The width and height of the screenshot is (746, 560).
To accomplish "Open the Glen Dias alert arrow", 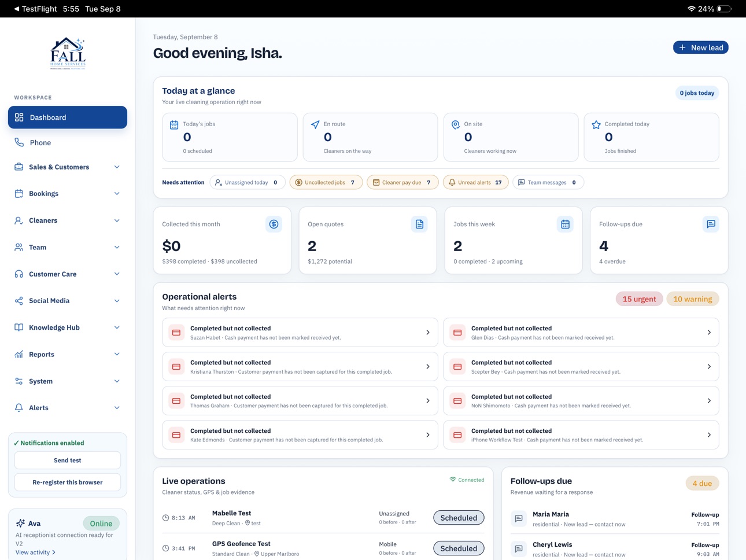I will pyautogui.click(x=709, y=333).
